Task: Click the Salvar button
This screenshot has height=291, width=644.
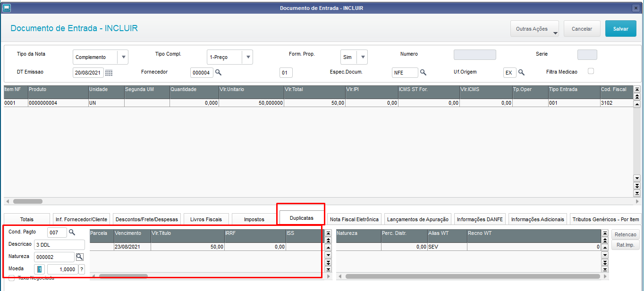Action: [x=621, y=29]
